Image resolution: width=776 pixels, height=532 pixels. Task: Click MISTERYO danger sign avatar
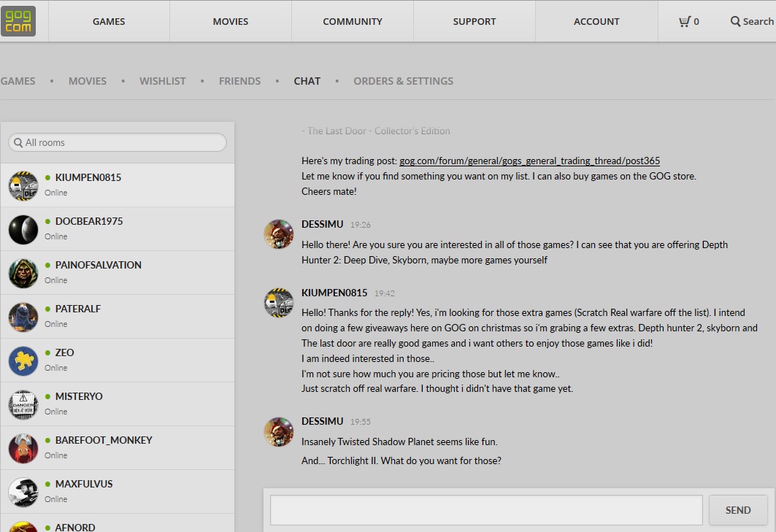pyautogui.click(x=23, y=405)
